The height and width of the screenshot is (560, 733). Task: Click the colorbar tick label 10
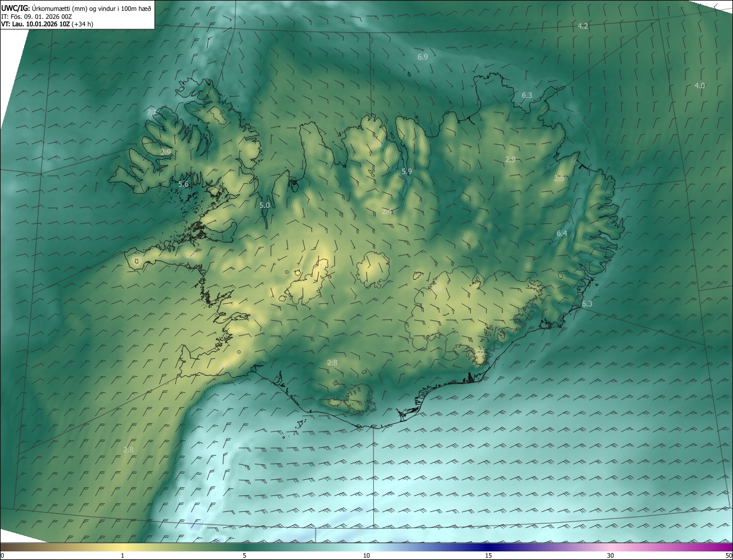tap(366, 555)
